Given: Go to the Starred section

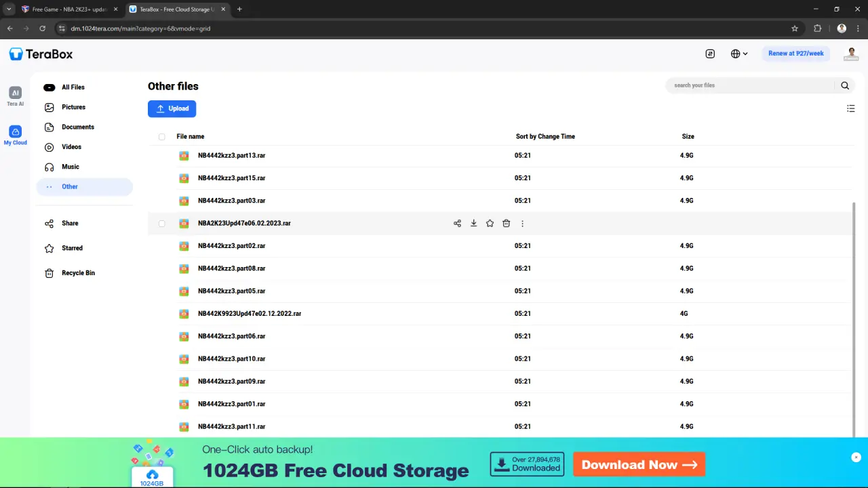Looking at the screenshot, I should [x=84, y=248].
